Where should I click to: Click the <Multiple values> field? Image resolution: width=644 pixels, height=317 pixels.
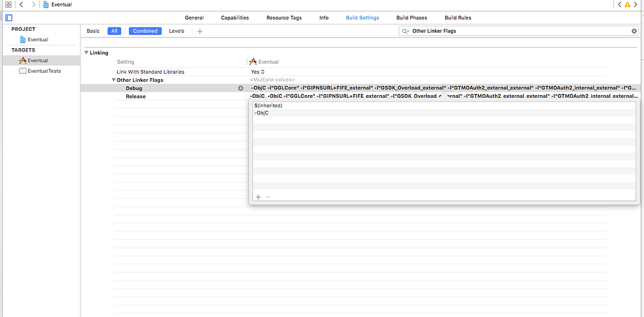[x=272, y=80]
